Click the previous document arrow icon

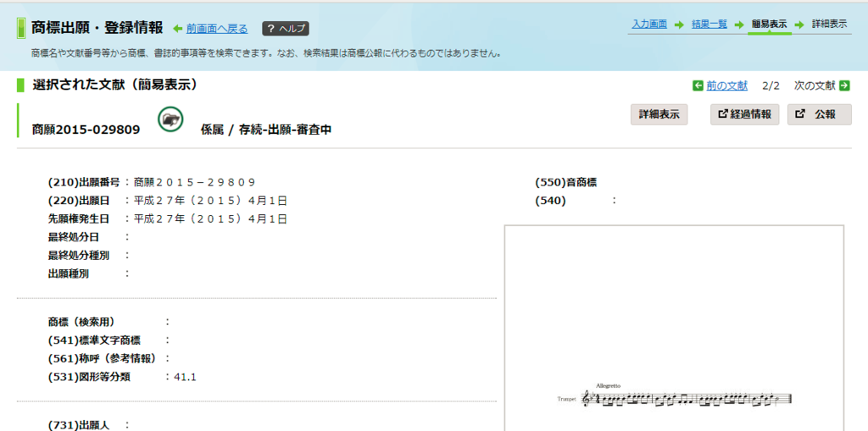(698, 86)
